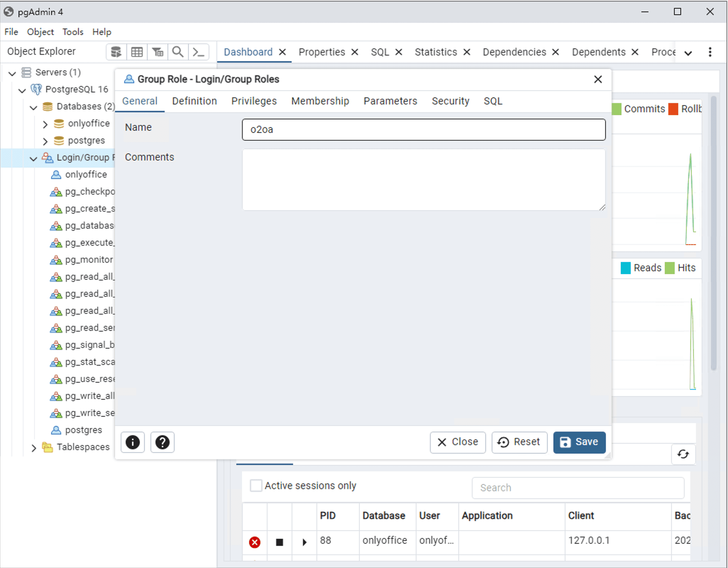The image size is (728, 568).
Task: Open the Tools menu
Action: tap(73, 32)
